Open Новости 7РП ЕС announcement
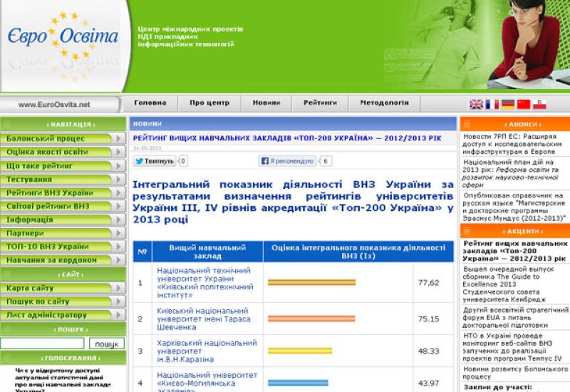 (x=513, y=144)
